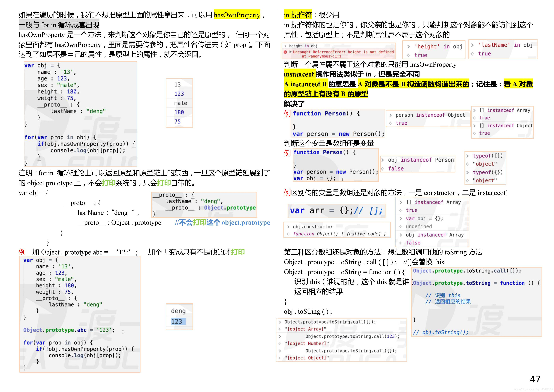Image resolution: width=554 pixels, height=392 pixels.
Task: Click the console output "[object Object]"
Action: point(306,358)
